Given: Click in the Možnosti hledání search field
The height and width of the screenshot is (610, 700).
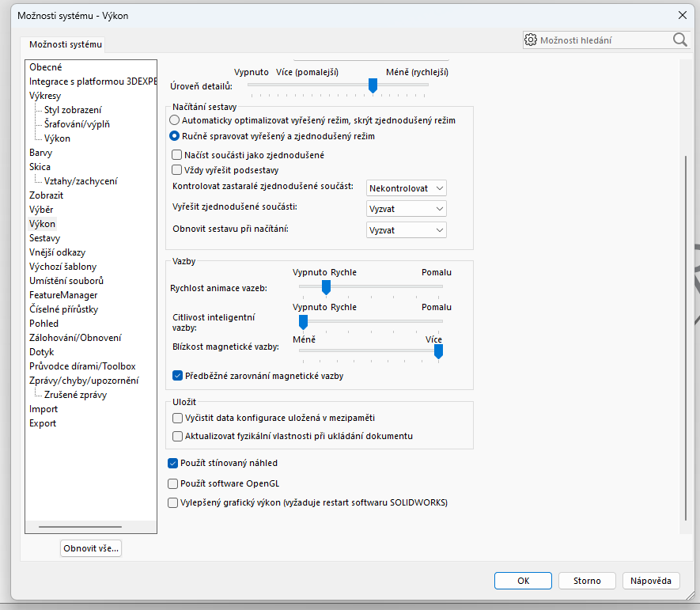Looking at the screenshot, I should (x=603, y=40).
